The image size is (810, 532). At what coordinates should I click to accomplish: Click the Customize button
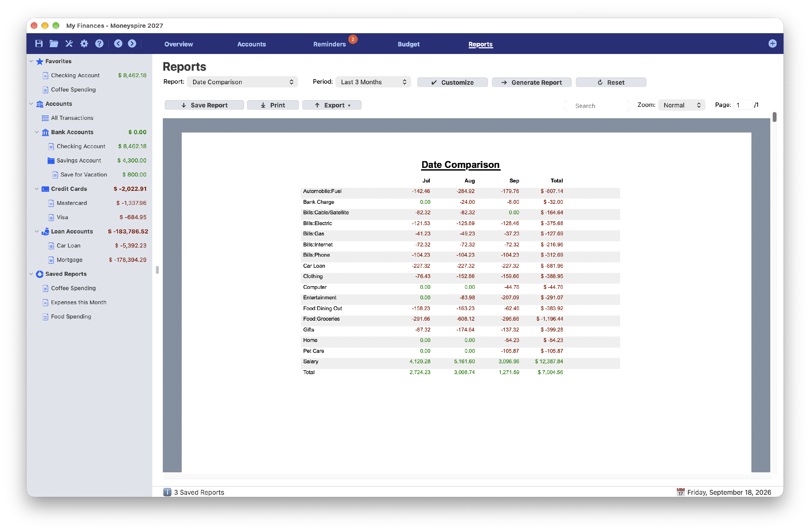[x=452, y=82]
